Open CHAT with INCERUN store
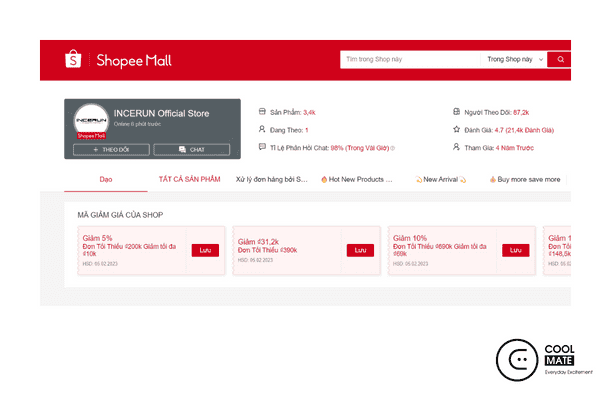Viewport: 600px width, 400px height. 191,149
